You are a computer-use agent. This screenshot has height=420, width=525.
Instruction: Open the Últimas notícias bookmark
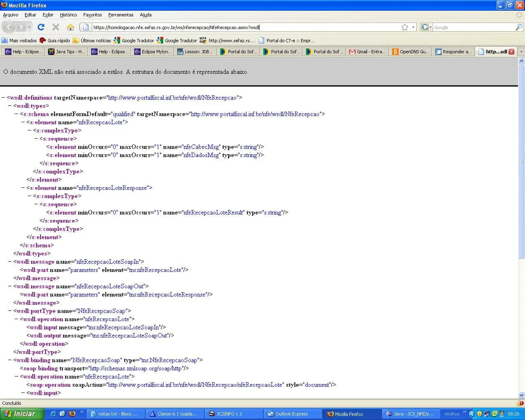(x=92, y=40)
